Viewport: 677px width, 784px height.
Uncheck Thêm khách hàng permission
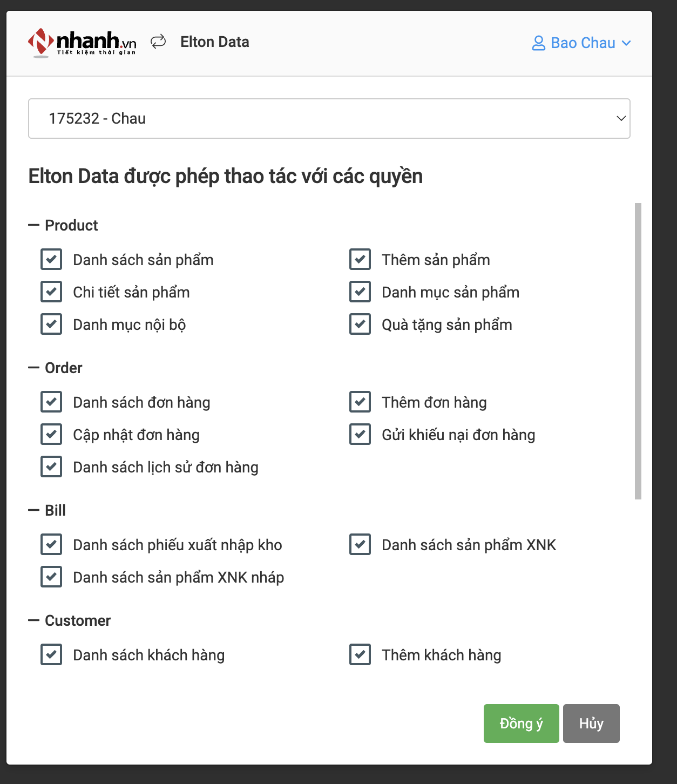360,655
